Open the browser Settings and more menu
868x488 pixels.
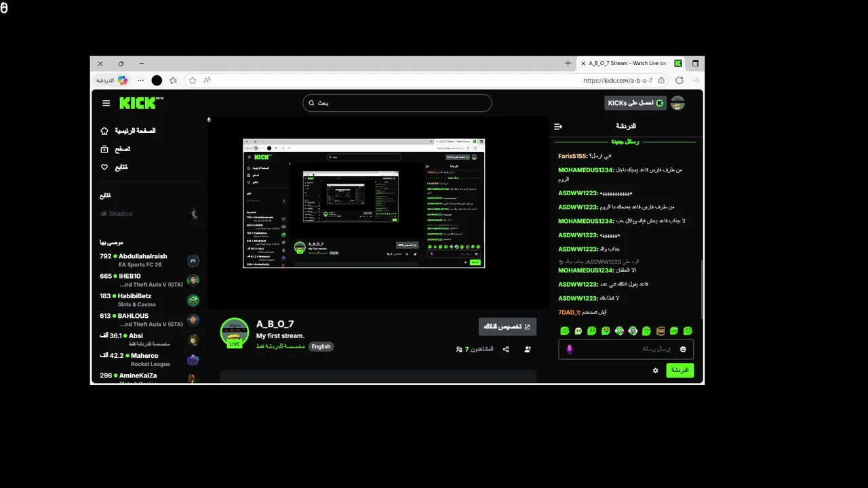point(140,80)
